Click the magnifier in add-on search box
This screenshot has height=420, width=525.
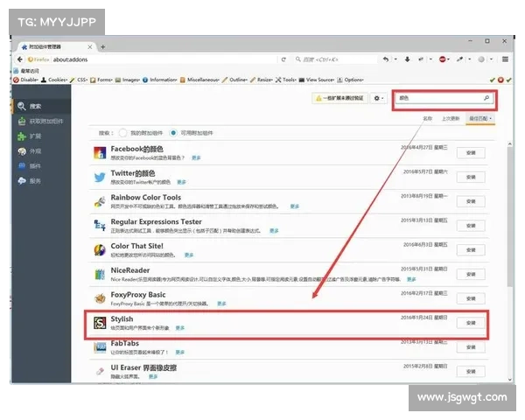[486, 98]
